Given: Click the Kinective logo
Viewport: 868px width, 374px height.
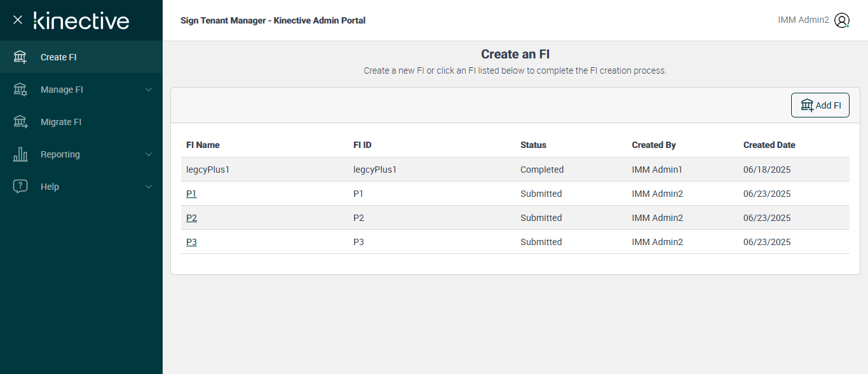Looking at the screenshot, I should pyautogui.click(x=81, y=20).
